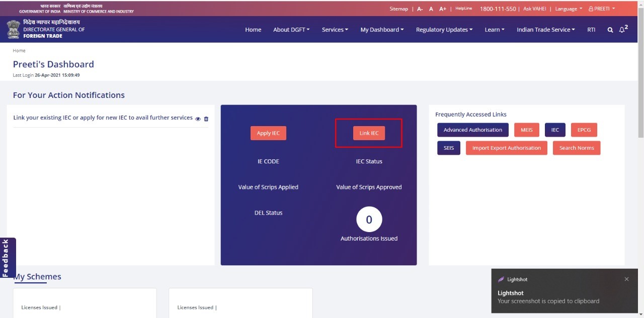Dismiss the Lightshot notification popup
This screenshot has height=318, width=644.
click(626, 279)
